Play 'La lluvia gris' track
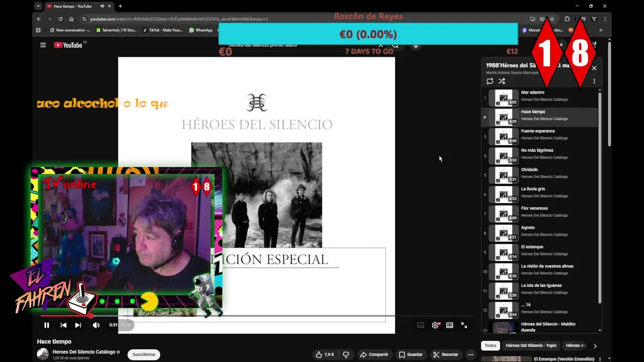This screenshot has height=362, width=644. (x=540, y=194)
